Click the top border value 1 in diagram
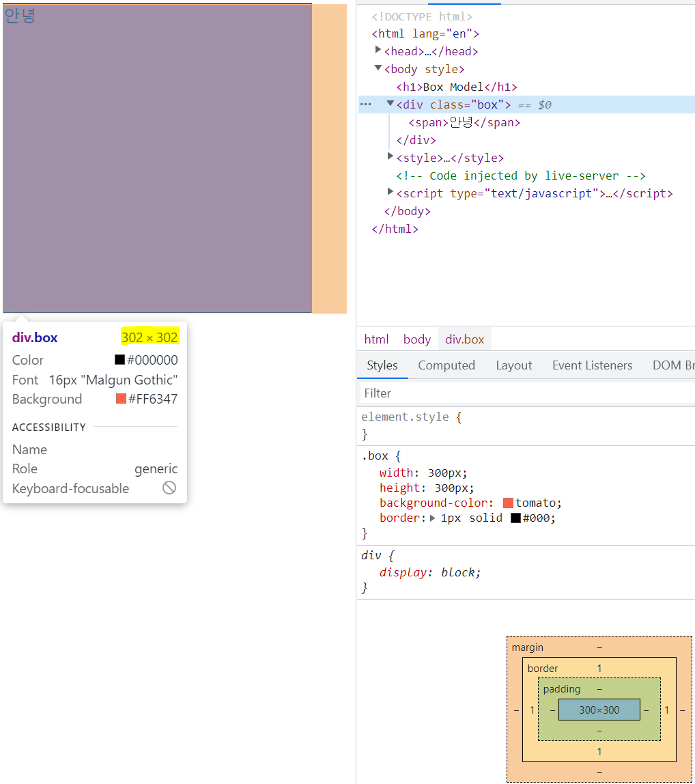 click(599, 669)
